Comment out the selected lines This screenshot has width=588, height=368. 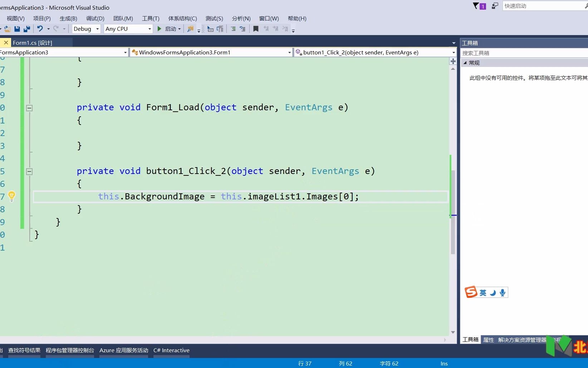233,29
